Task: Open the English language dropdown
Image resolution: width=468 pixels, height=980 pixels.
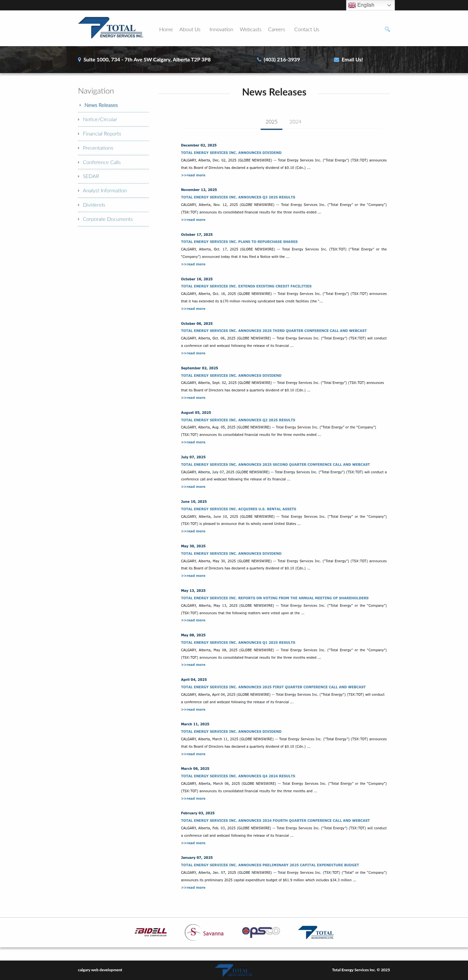Action: tap(370, 5)
